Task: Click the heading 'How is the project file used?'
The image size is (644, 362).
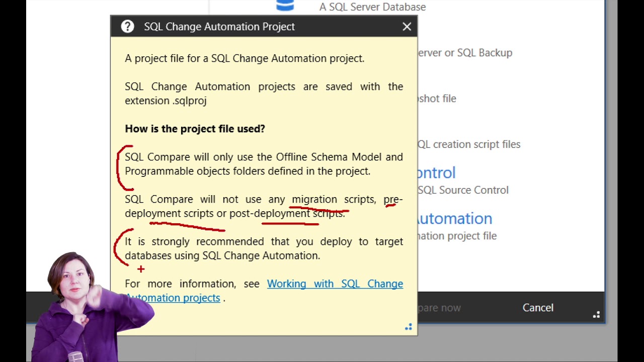Action: 195,129
